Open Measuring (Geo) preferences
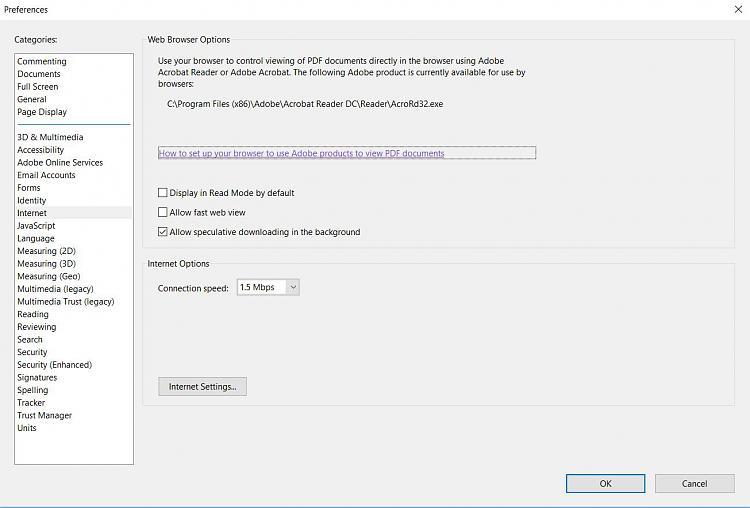Viewport: 750px width, 508px height. (x=49, y=276)
